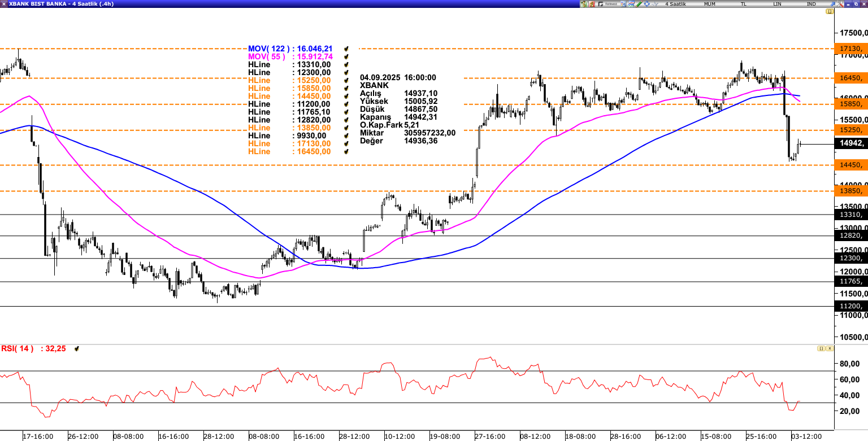Toggle the HLine 16450,00 checkmark
868x441 pixels.
point(346,152)
